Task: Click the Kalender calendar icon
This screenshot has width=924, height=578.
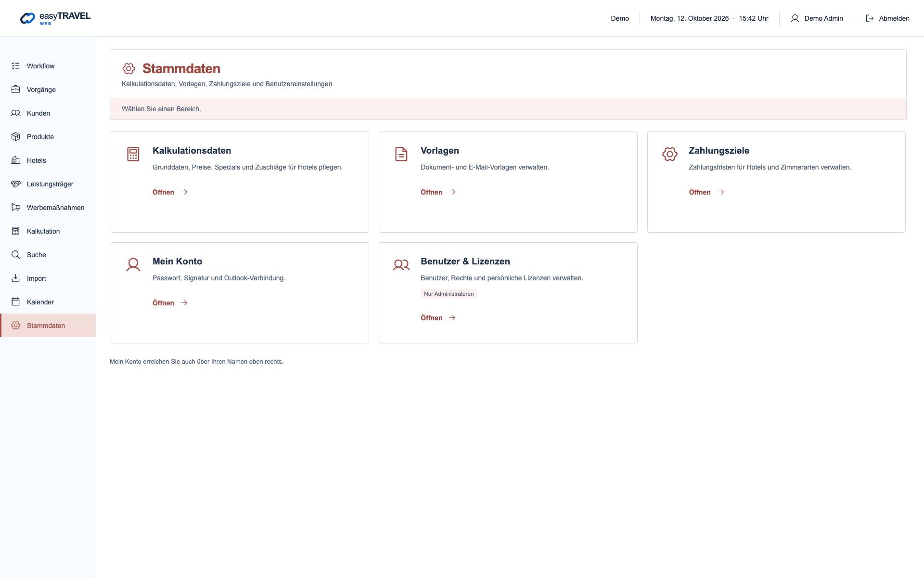Action: coord(16,302)
